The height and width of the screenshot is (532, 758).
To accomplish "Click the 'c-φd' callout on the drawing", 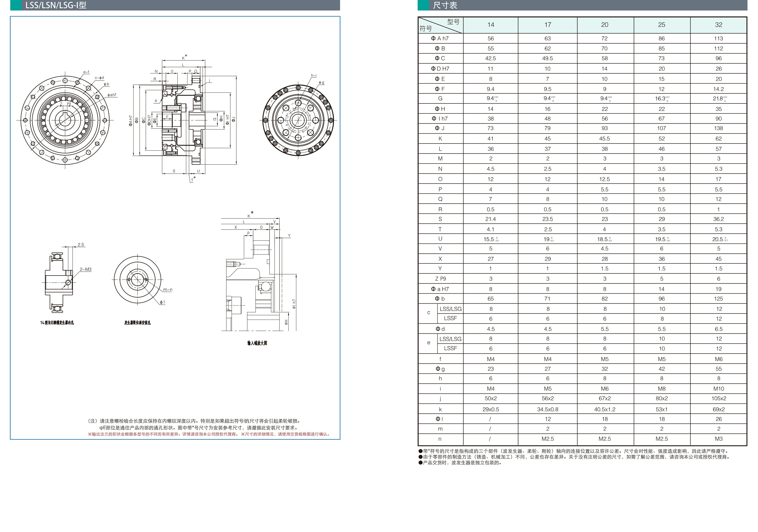I will (99, 78).
